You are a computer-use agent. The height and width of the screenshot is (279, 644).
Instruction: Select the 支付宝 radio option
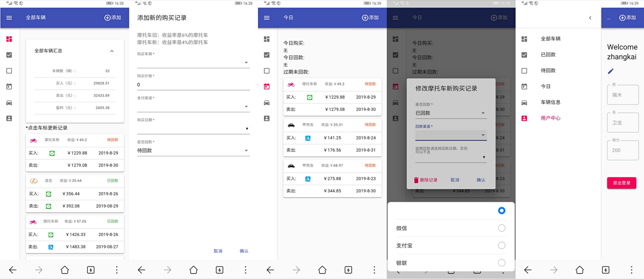point(502,246)
